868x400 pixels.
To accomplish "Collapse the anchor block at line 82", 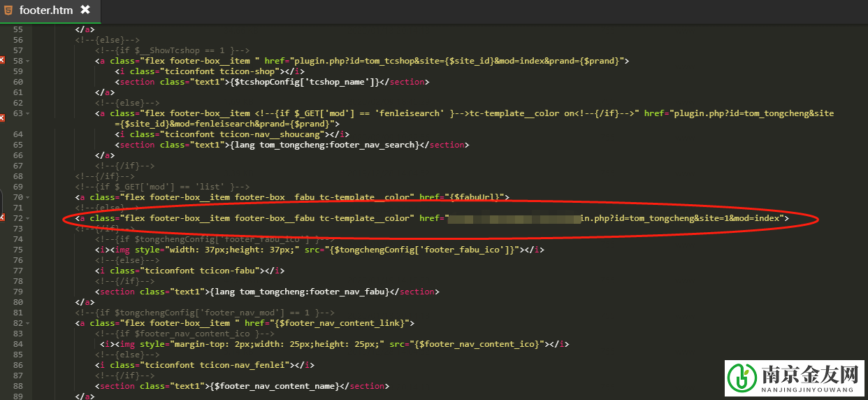I will tap(28, 323).
